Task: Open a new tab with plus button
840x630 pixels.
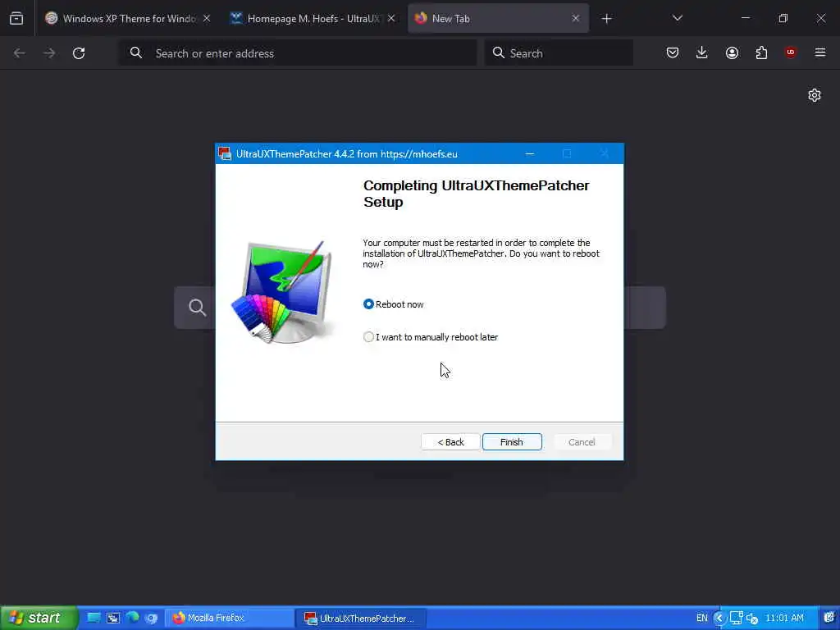Action: (x=606, y=19)
